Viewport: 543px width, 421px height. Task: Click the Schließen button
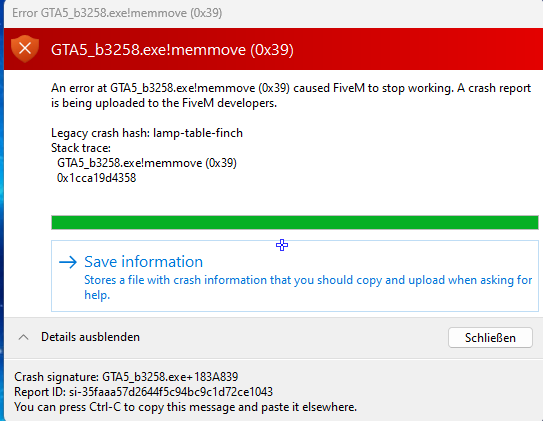click(x=490, y=338)
